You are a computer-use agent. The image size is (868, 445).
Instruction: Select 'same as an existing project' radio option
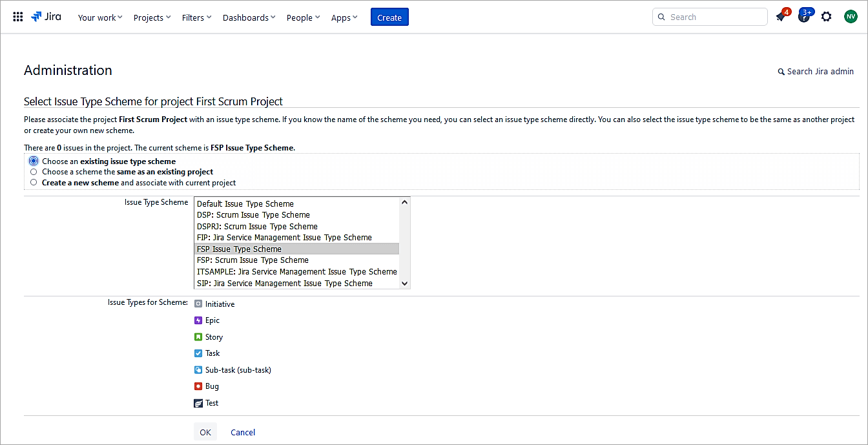[x=34, y=172]
